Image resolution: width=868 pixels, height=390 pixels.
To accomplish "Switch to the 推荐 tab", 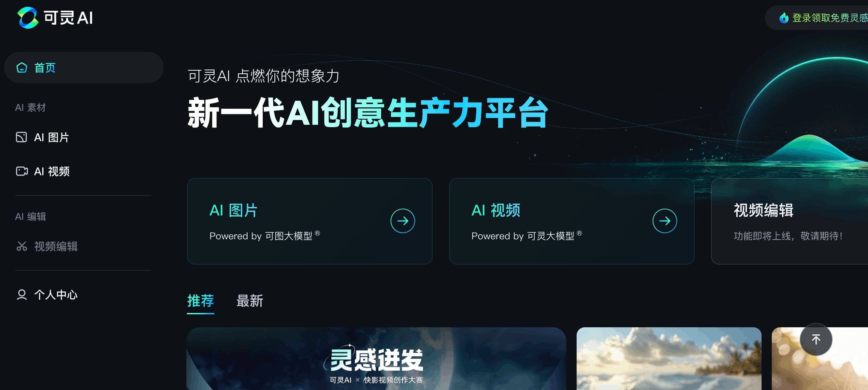I will 201,301.
